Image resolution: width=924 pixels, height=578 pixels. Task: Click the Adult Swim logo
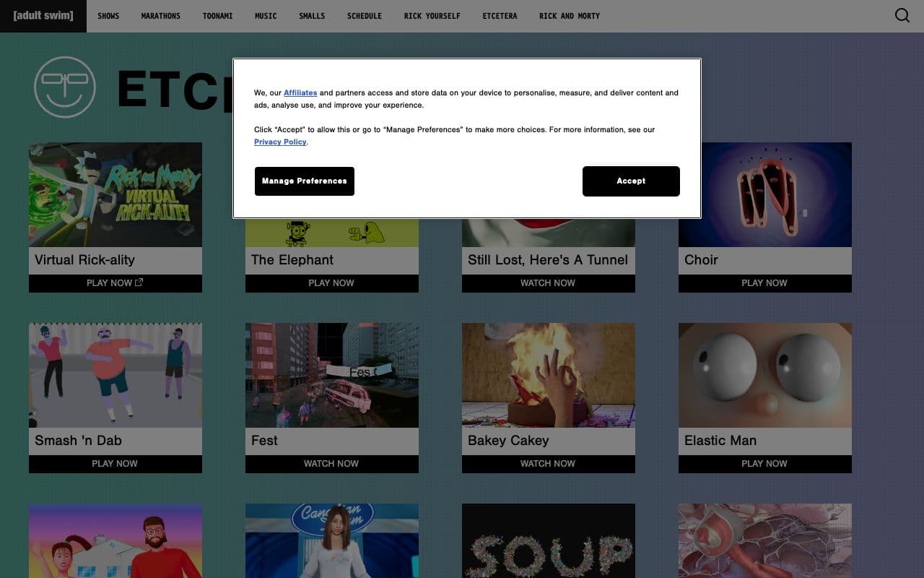(x=43, y=15)
